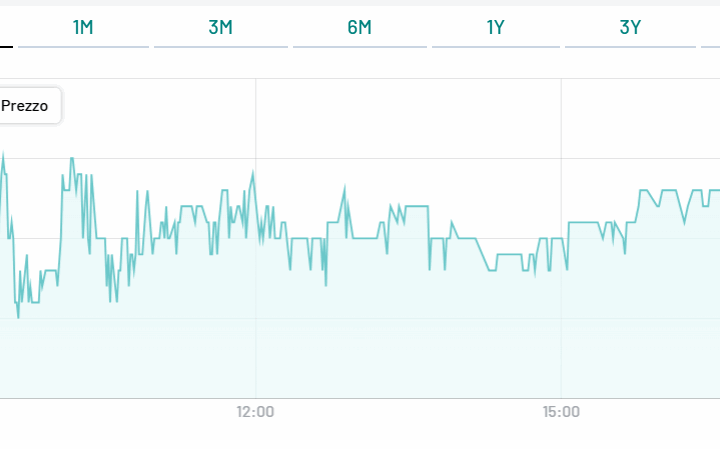The width and height of the screenshot is (720, 449).
Task: Click the 12:00 time axis label
Action: (256, 412)
